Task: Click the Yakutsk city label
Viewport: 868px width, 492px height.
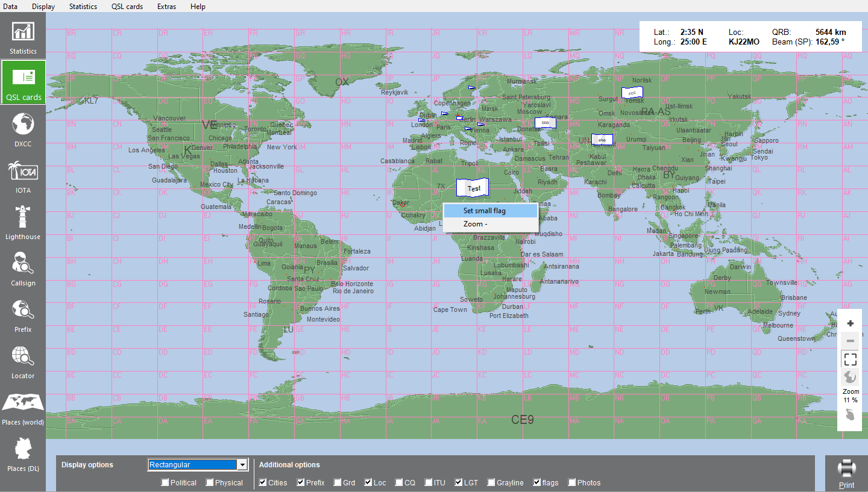Action: [x=739, y=96]
